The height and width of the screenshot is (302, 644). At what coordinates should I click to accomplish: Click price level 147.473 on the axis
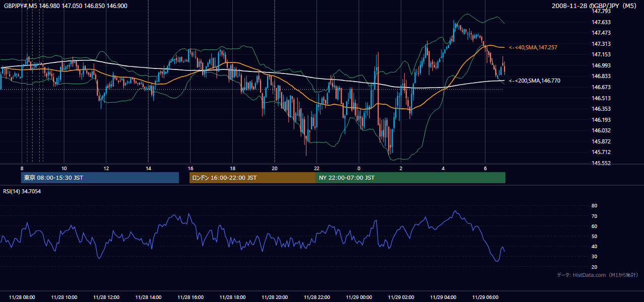601,33
